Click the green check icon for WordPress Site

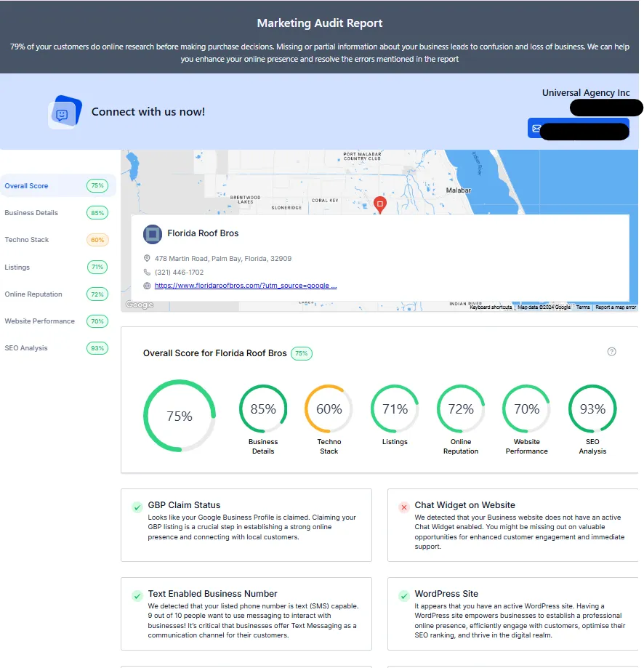coord(404,596)
